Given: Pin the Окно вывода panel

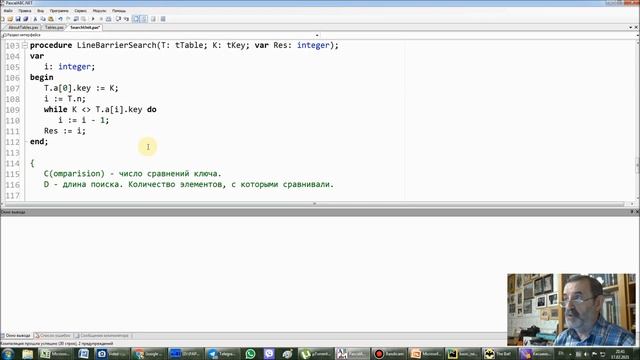Looking at the screenshot, I should click(x=631, y=212).
